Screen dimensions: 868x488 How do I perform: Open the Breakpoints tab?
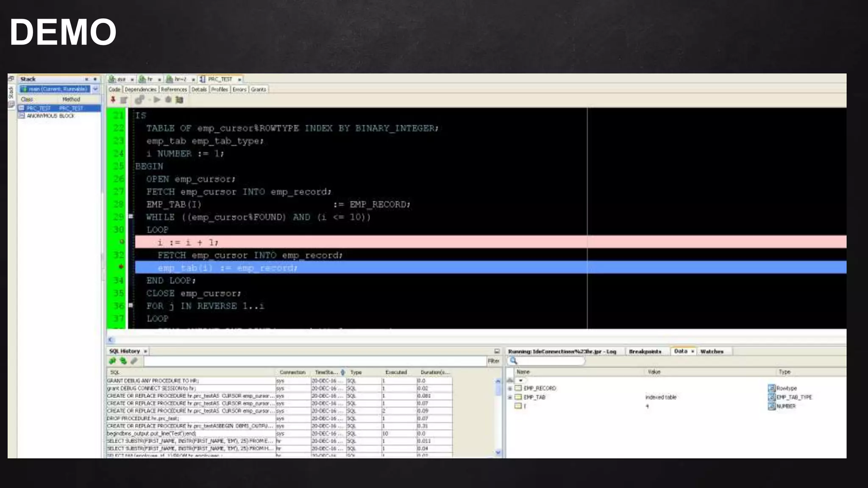pos(645,352)
